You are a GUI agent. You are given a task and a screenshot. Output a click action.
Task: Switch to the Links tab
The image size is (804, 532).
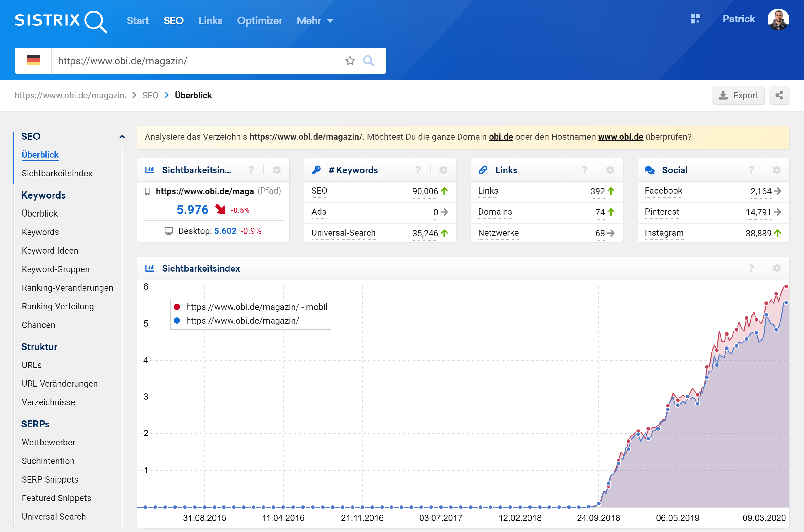coord(210,21)
